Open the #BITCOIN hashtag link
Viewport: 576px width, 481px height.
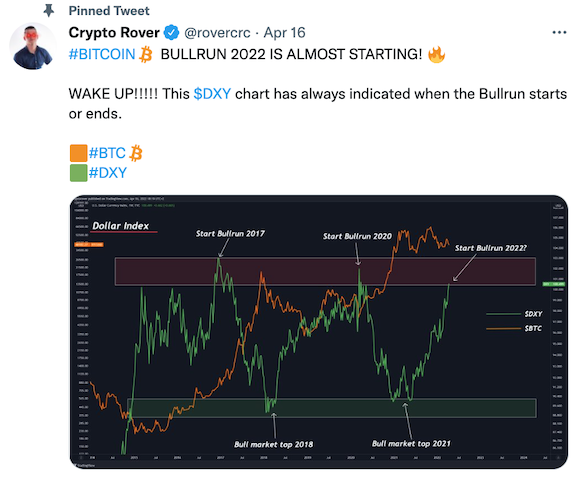coord(102,54)
